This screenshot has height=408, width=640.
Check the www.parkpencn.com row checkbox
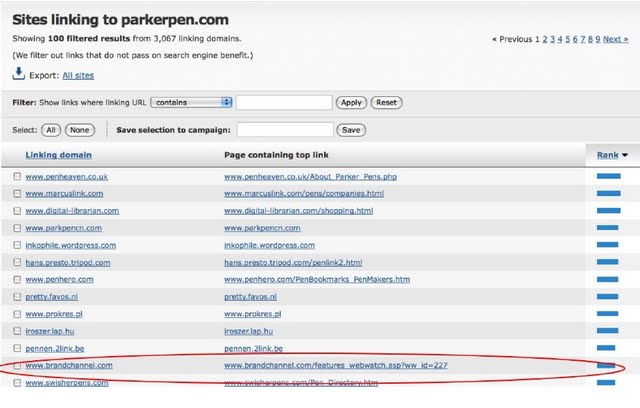point(17,228)
